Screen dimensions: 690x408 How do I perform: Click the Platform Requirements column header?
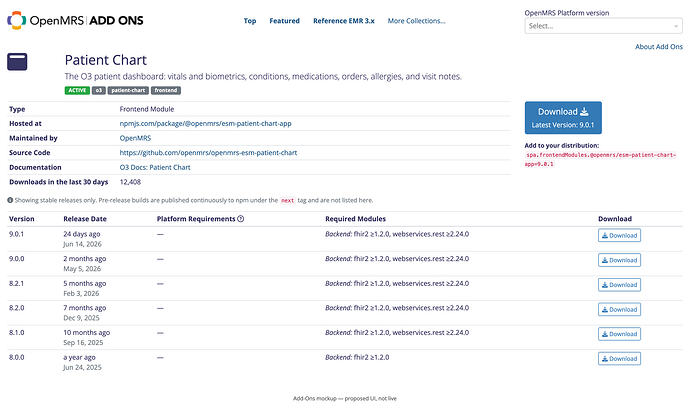[x=196, y=219]
